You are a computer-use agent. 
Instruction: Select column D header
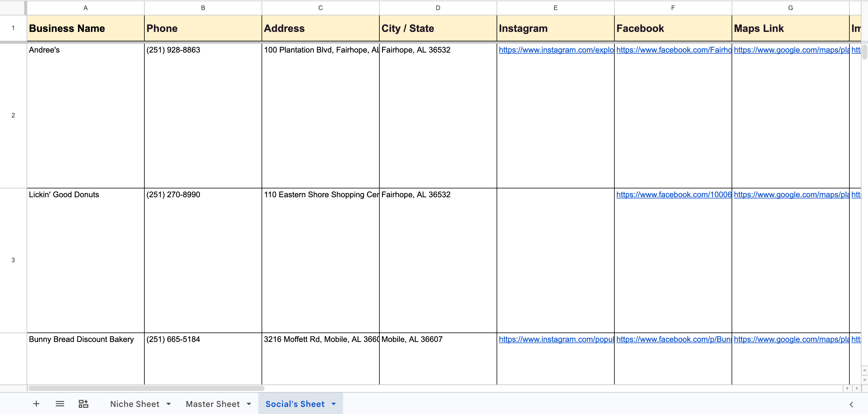[x=438, y=8]
